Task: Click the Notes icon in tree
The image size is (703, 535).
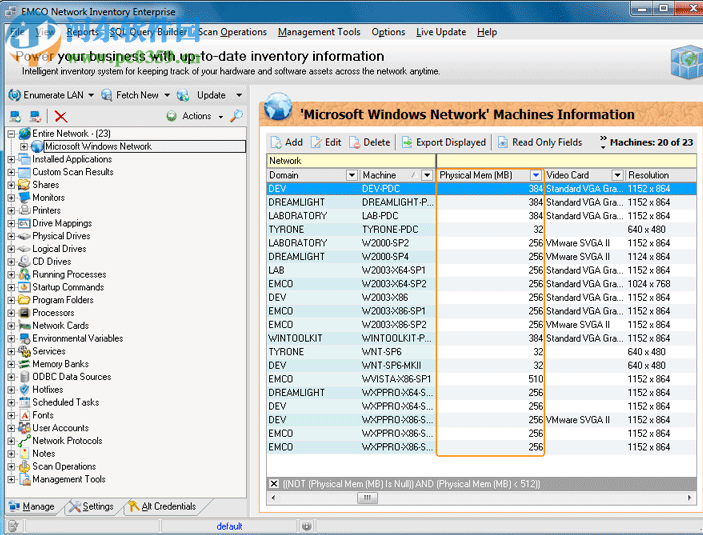Action: (x=24, y=454)
